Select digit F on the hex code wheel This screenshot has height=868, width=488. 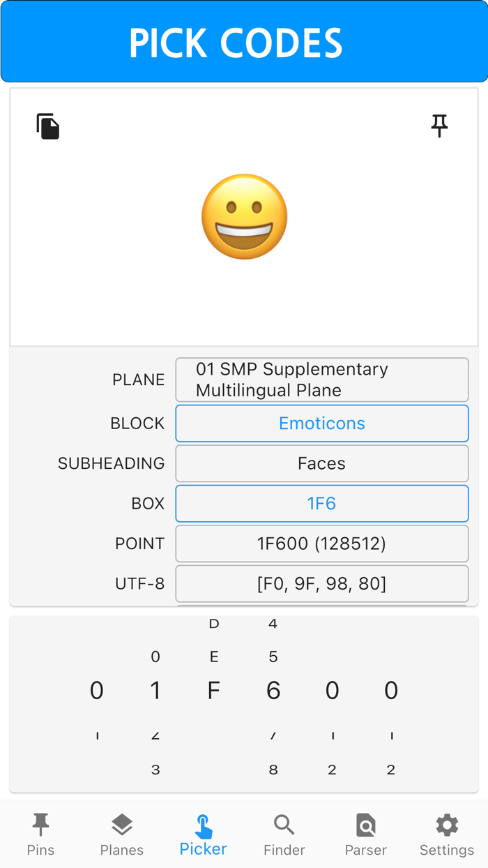coord(214,690)
